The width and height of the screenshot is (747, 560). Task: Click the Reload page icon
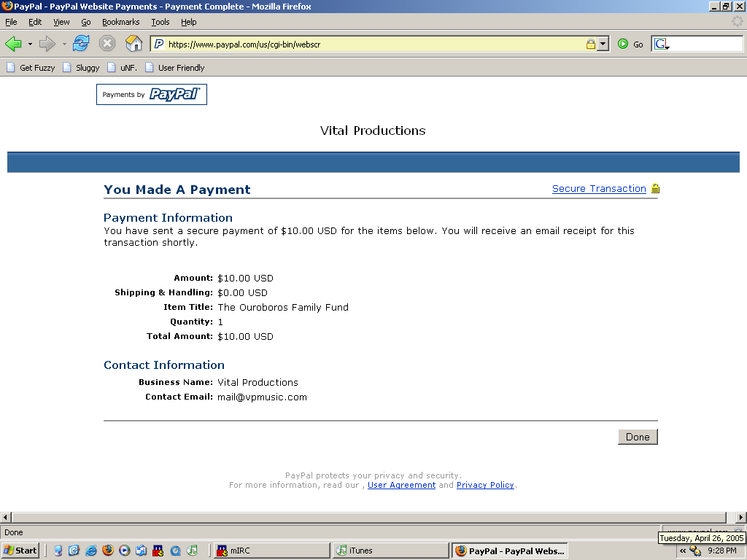click(x=81, y=44)
